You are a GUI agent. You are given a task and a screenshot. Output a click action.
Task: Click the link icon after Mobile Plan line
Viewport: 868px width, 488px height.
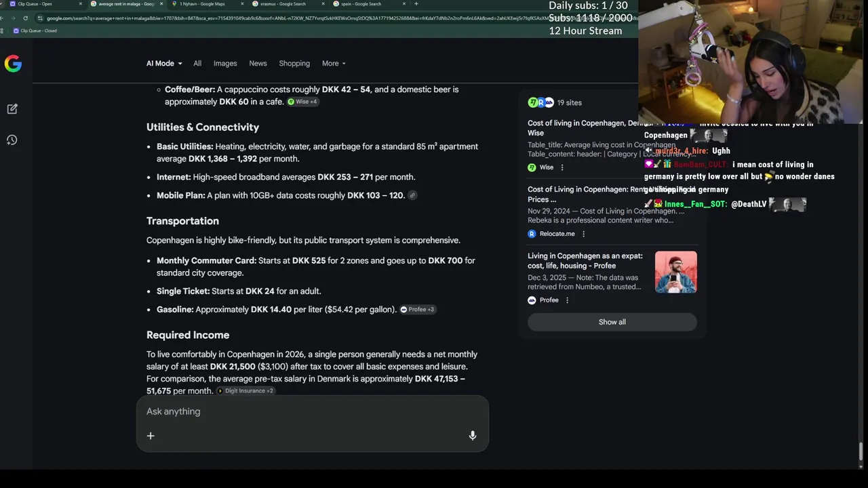coord(412,195)
